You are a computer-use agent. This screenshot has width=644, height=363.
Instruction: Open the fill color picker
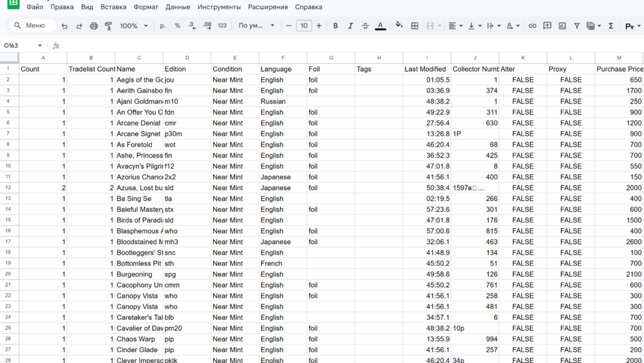pos(399,26)
